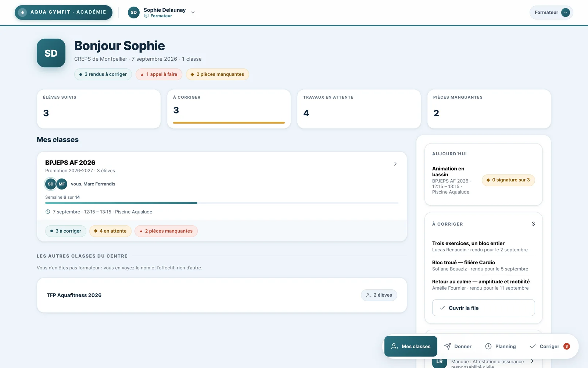Open the Formateur role dropdown top right

(x=551, y=13)
